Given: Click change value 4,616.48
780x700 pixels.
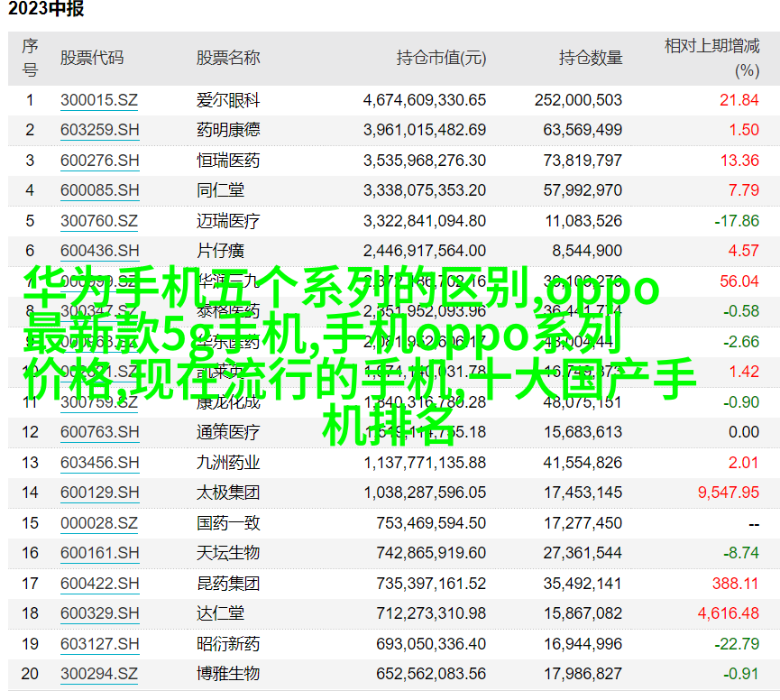Looking at the screenshot, I should (x=729, y=613).
